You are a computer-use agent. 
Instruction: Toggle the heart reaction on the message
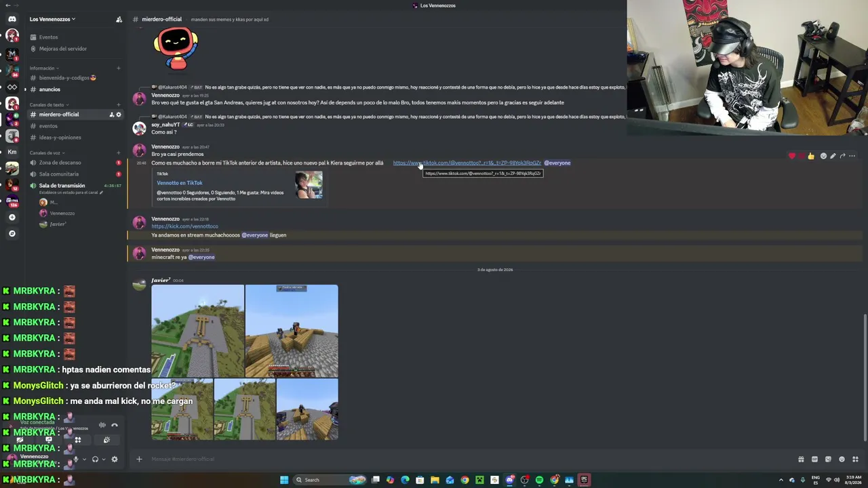(791, 157)
